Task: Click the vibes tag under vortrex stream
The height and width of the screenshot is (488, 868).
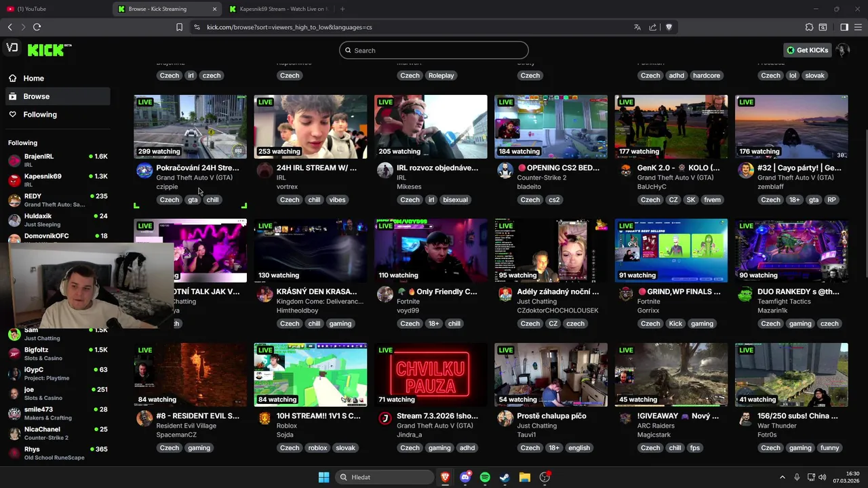Action: [337, 200]
